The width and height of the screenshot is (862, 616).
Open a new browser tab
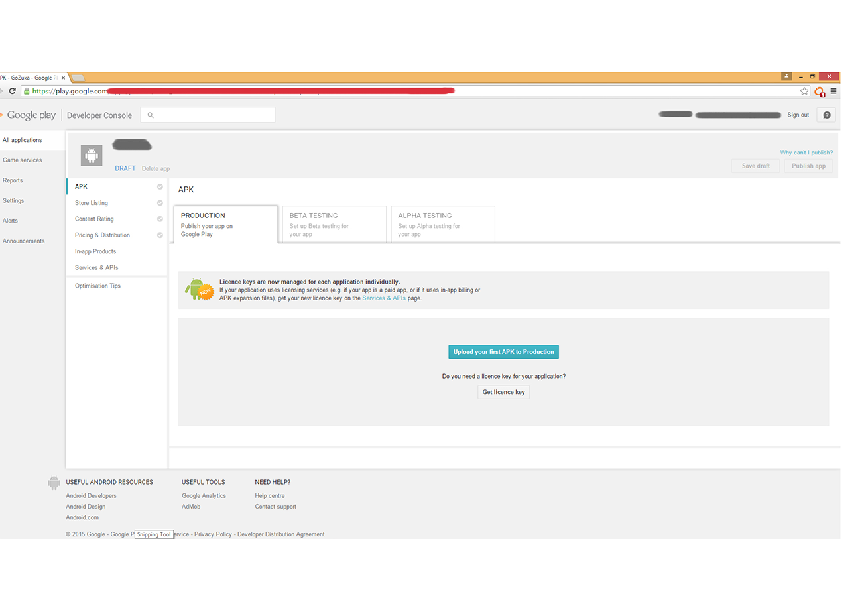pos(78,78)
